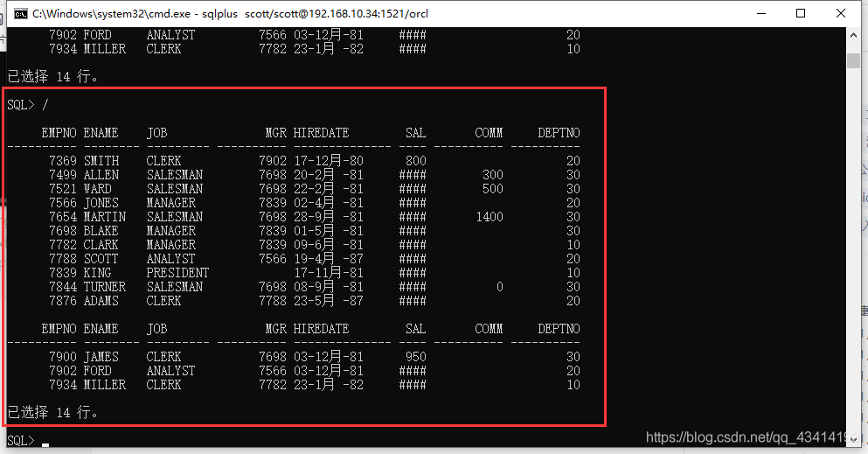Click first EMPNO column header
Screen dimensions: 868x454
click(59, 133)
